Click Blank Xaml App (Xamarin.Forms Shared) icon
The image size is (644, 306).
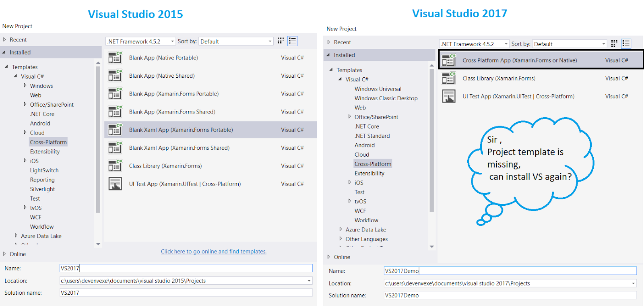(115, 148)
